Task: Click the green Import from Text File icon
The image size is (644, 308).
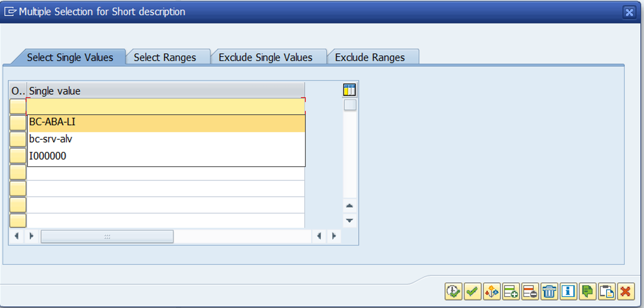Action: pyautogui.click(x=588, y=291)
